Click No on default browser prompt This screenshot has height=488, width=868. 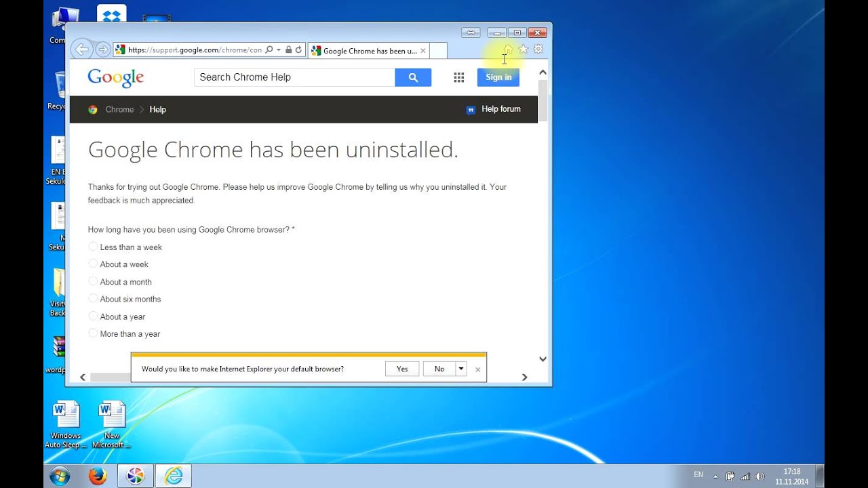click(x=439, y=369)
